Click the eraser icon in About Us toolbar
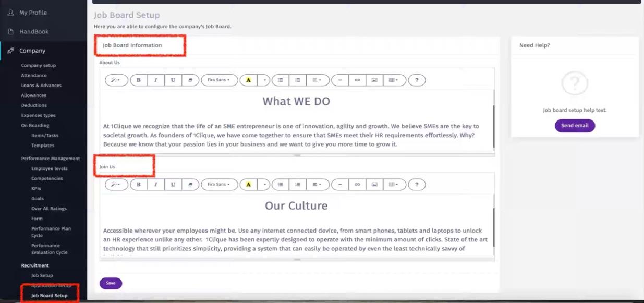644x303 pixels. (x=190, y=80)
